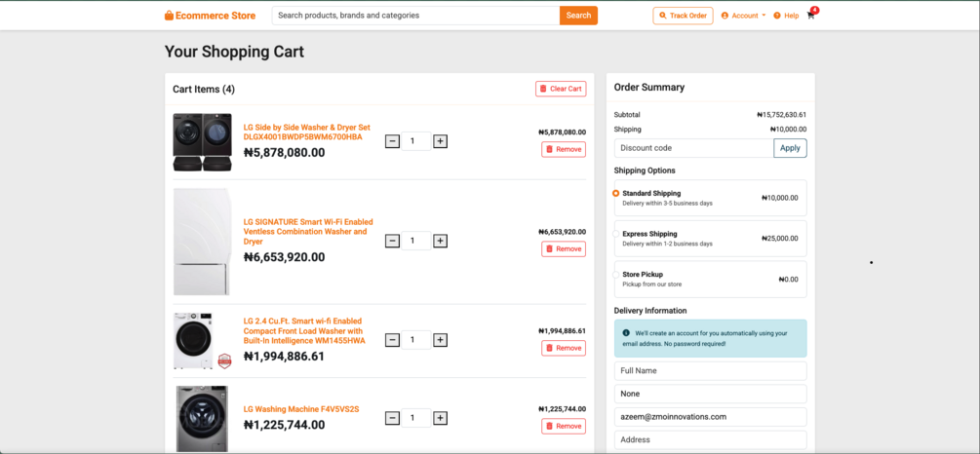Click the Ecommerce Store logo

(211, 16)
